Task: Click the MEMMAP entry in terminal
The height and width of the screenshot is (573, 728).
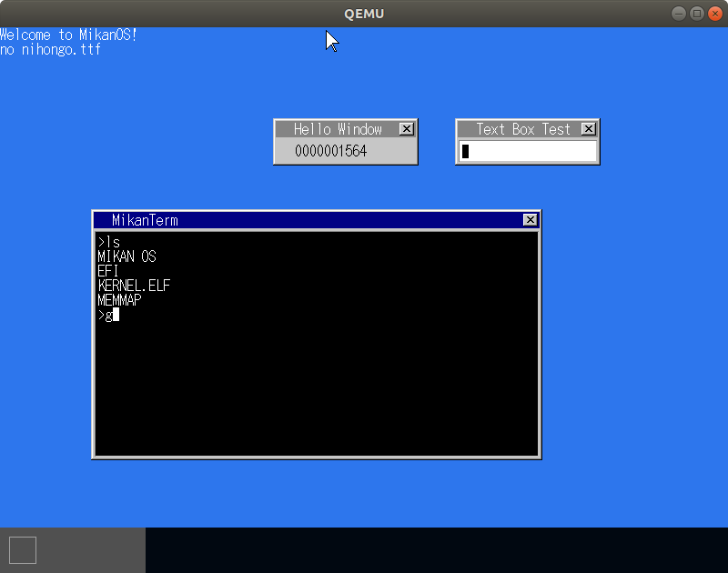Action: pyautogui.click(x=119, y=300)
